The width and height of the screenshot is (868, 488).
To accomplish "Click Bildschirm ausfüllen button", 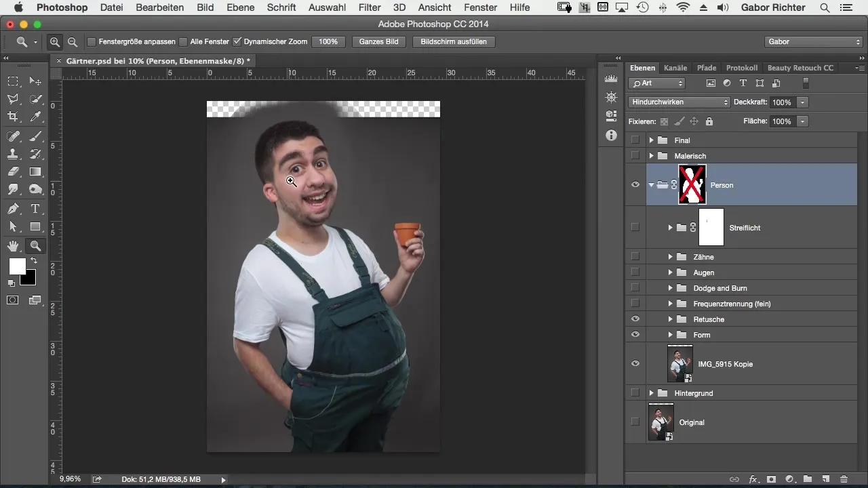I will click(x=454, y=42).
